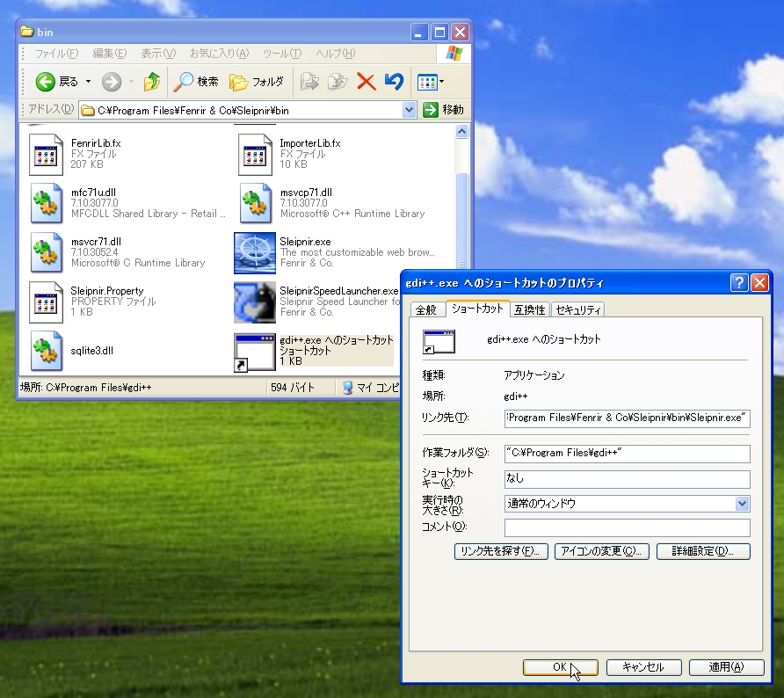Toggle the フォルダ folders pane
Image resolution: width=784 pixels, height=698 pixels.
tap(257, 82)
